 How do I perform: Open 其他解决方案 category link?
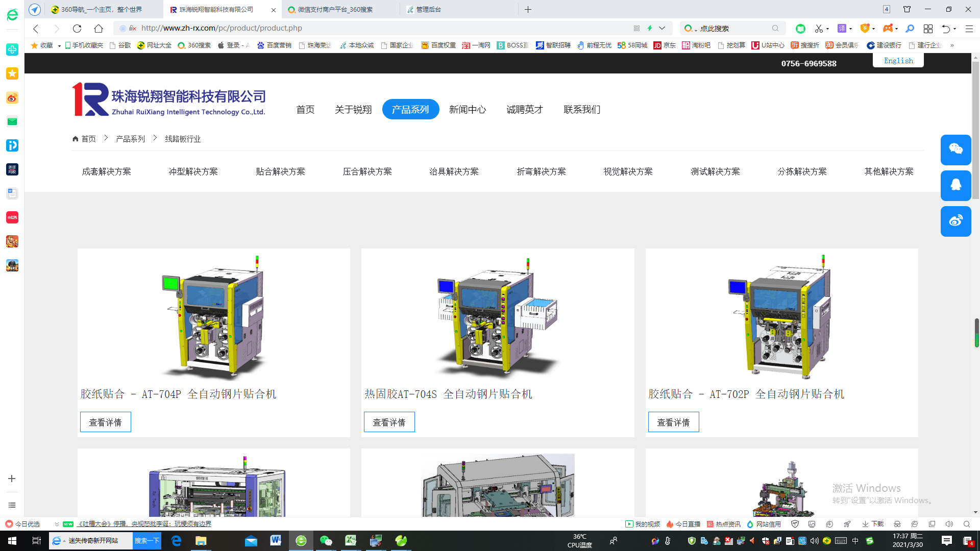click(889, 171)
